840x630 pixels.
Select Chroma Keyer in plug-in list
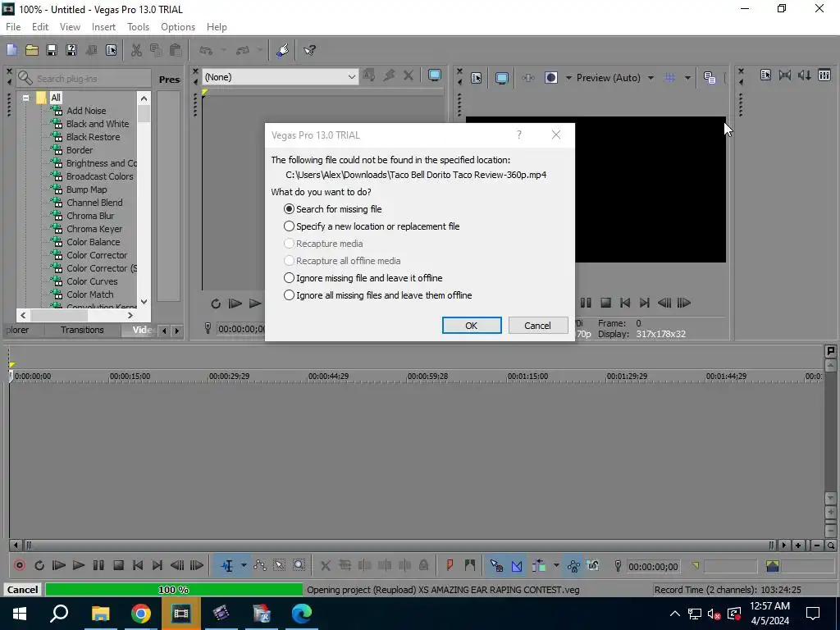click(94, 229)
